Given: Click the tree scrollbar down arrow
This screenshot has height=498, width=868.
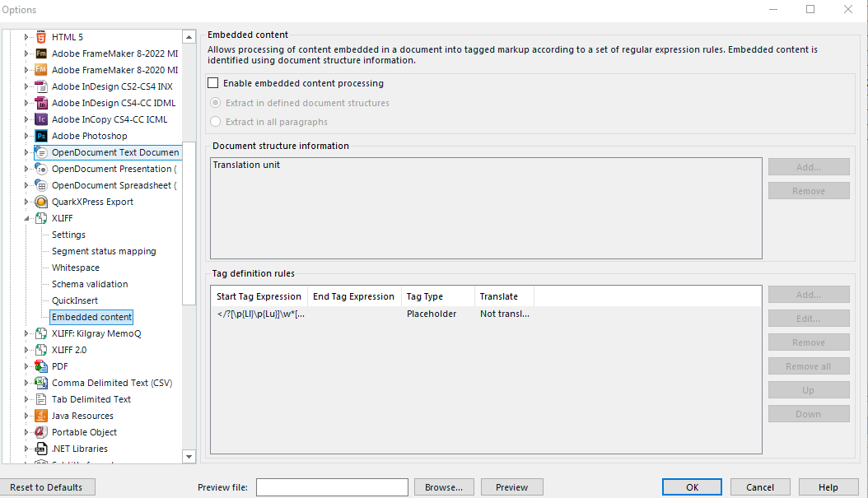Looking at the screenshot, I should click(x=189, y=456).
